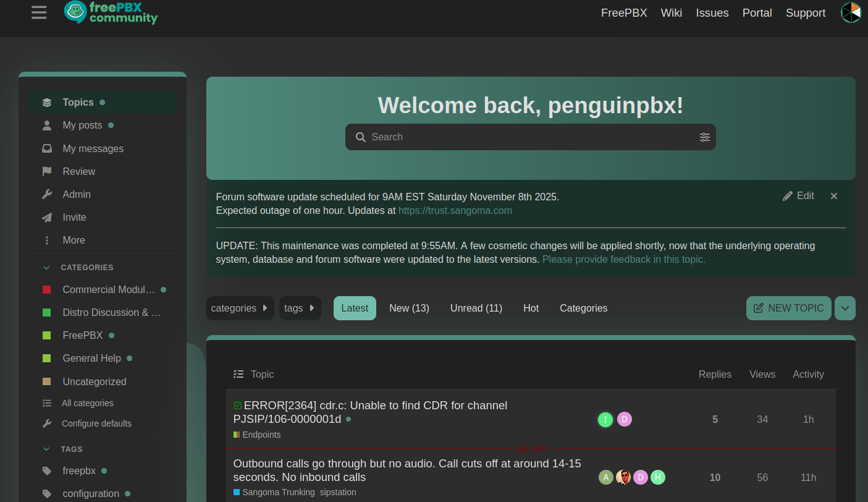Click the Invite paper plane item

pos(74,217)
